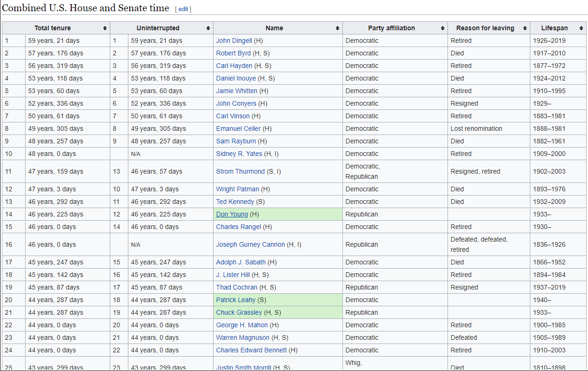Select 'Lost renomination' cell

[x=489, y=128]
